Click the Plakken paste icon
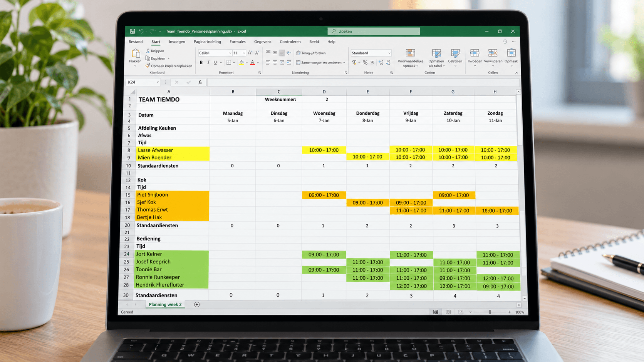 point(136,53)
